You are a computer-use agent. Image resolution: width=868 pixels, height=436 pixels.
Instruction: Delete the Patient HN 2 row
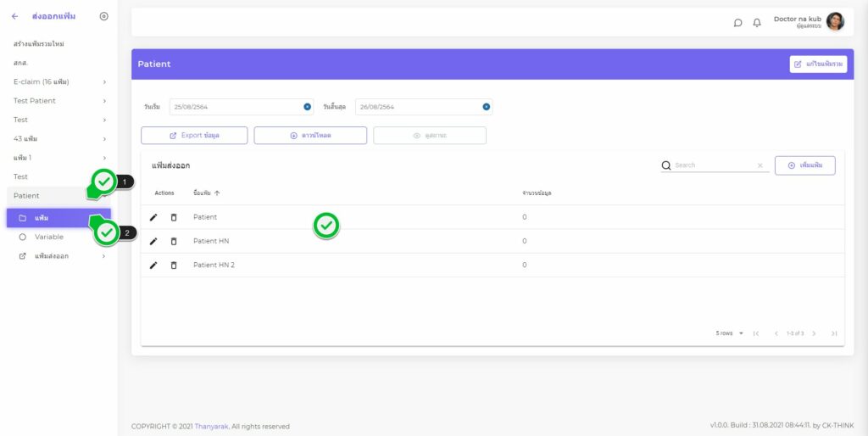174,265
